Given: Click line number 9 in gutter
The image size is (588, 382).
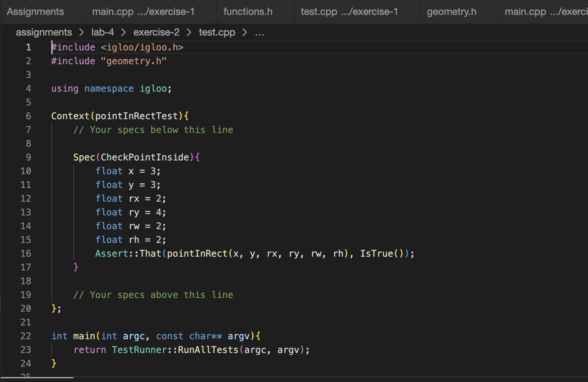Looking at the screenshot, I should click(29, 157).
